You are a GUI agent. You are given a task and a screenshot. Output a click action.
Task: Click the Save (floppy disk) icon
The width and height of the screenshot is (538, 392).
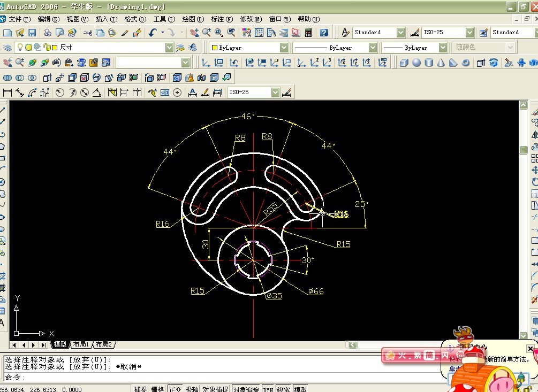tap(32, 33)
